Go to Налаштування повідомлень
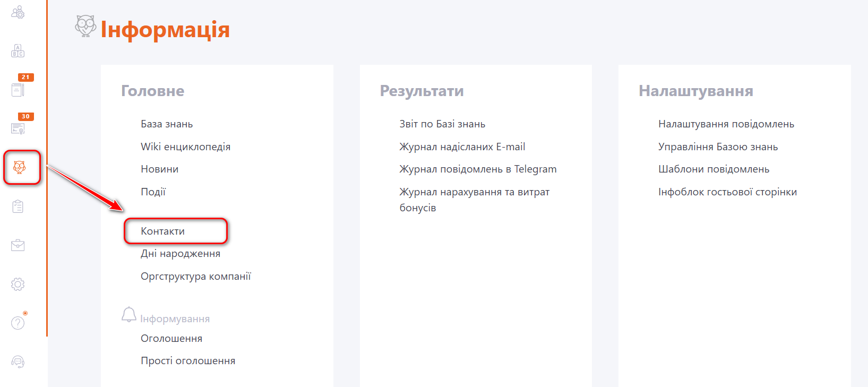This screenshot has width=868, height=387. 726,124
